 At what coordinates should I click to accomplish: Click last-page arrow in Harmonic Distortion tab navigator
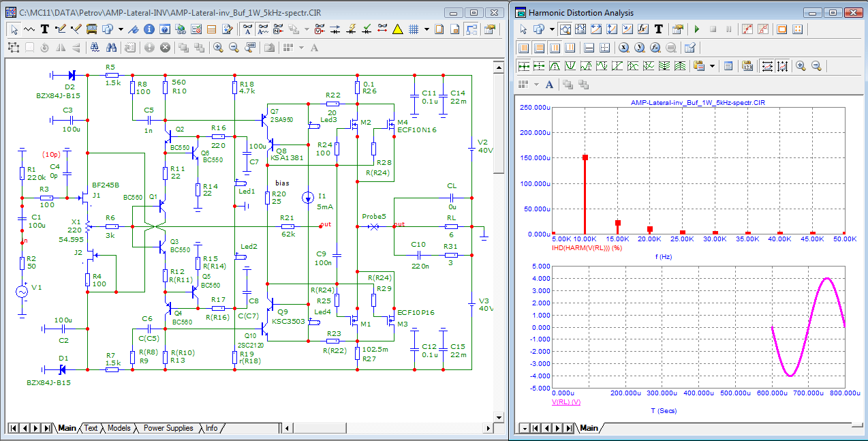click(x=569, y=428)
